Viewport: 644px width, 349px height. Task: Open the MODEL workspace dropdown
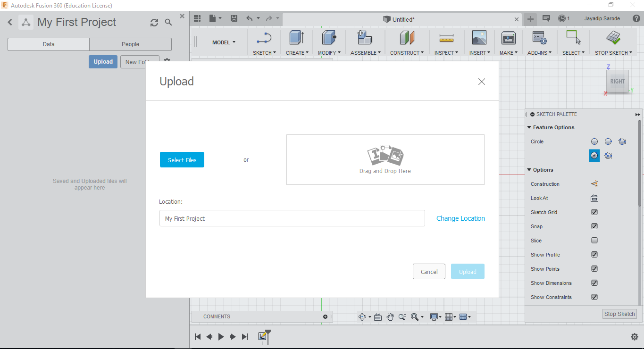tap(224, 42)
